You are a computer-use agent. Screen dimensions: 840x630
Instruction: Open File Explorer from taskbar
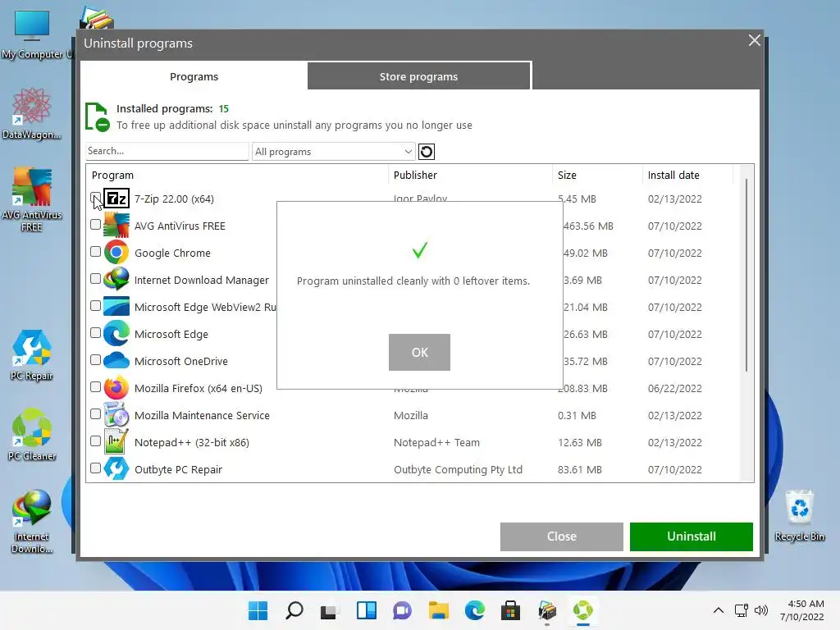[438, 610]
